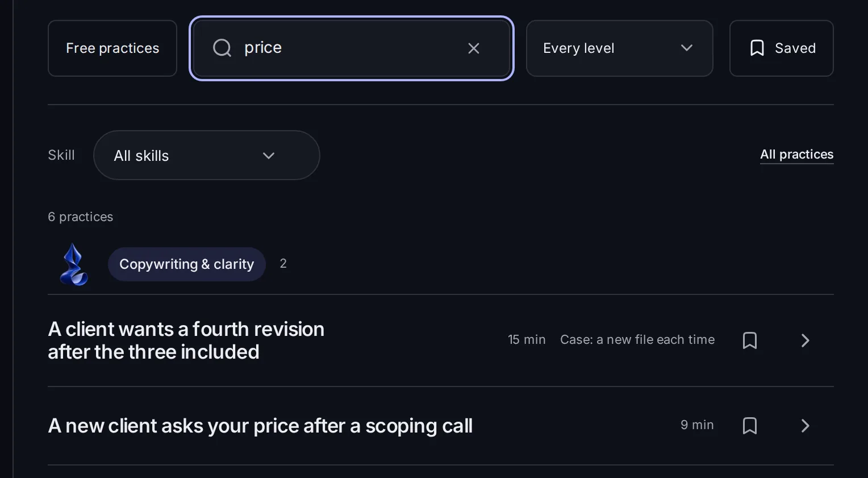Select the All practices tab
The height and width of the screenshot is (478, 868).
pyautogui.click(x=796, y=155)
